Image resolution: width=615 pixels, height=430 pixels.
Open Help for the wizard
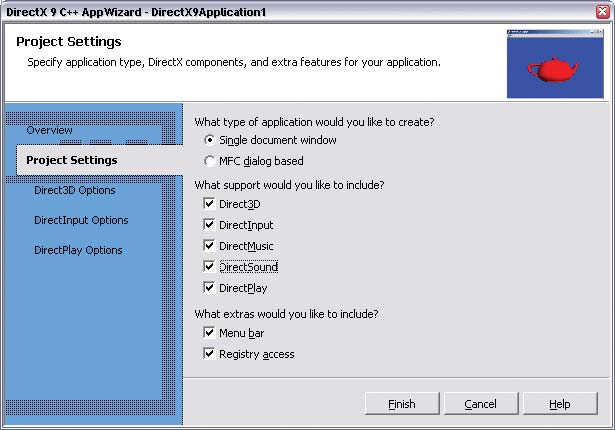[560, 404]
